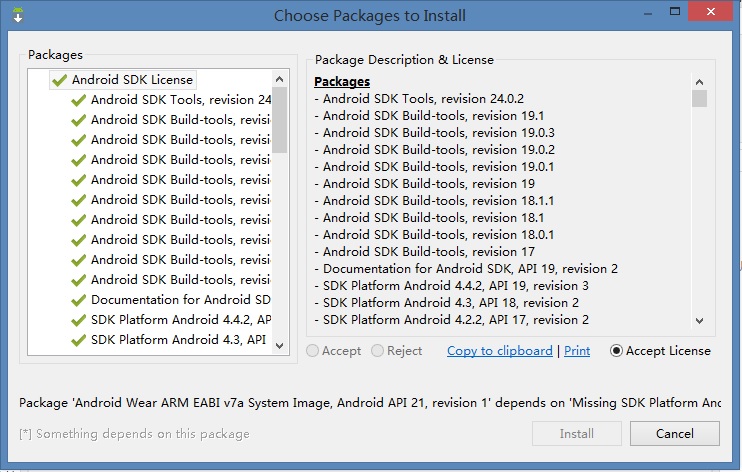Click the checkmark next to SDK Platform Android 4.3
This screenshot has width=742, height=472.
(x=79, y=340)
